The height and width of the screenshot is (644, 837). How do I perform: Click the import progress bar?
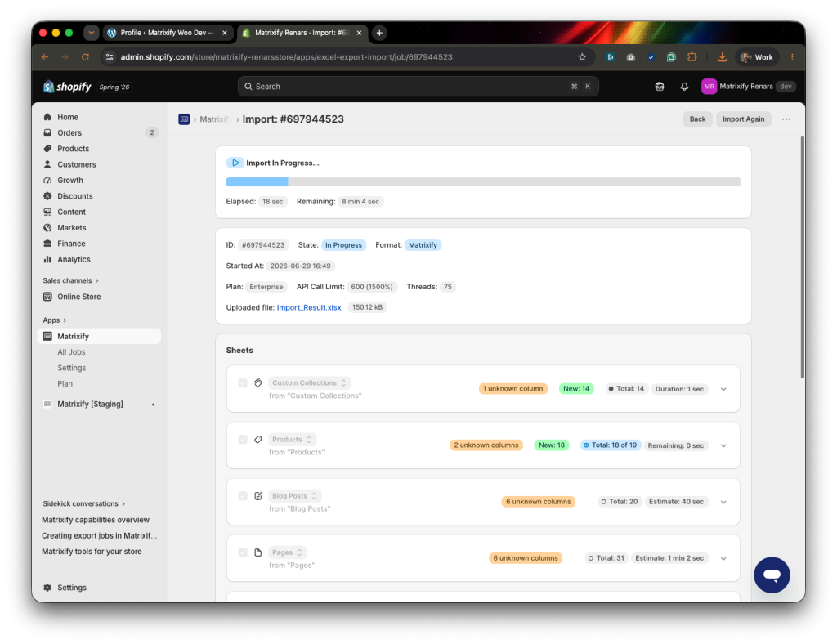click(483, 182)
